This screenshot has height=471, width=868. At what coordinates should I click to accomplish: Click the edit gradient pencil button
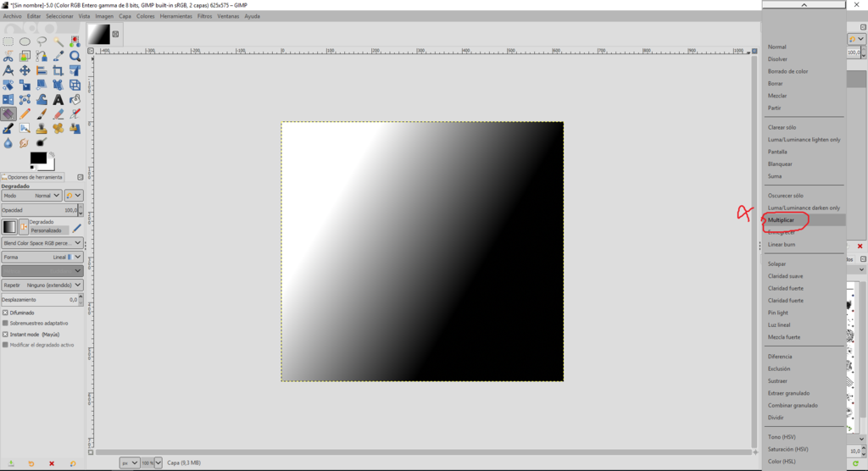pyautogui.click(x=77, y=228)
